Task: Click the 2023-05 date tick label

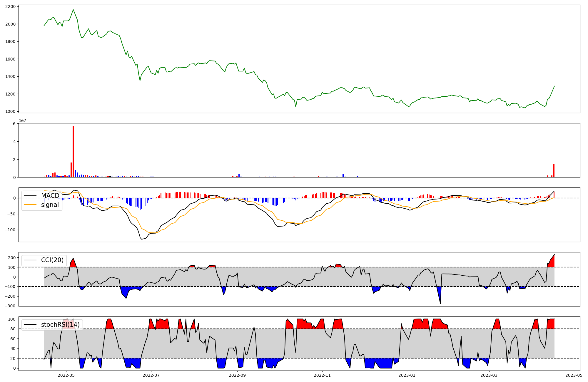Action: [574, 375]
